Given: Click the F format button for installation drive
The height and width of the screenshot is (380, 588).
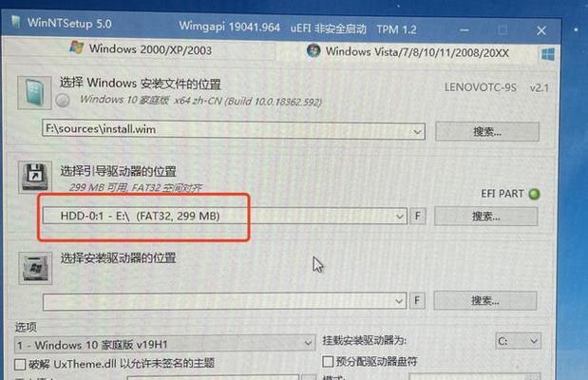Looking at the screenshot, I should coord(417,300).
